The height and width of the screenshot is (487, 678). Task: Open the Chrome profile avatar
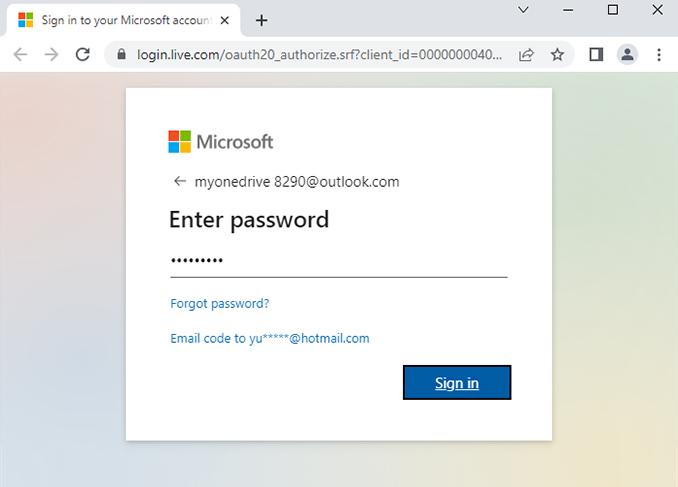click(x=627, y=55)
